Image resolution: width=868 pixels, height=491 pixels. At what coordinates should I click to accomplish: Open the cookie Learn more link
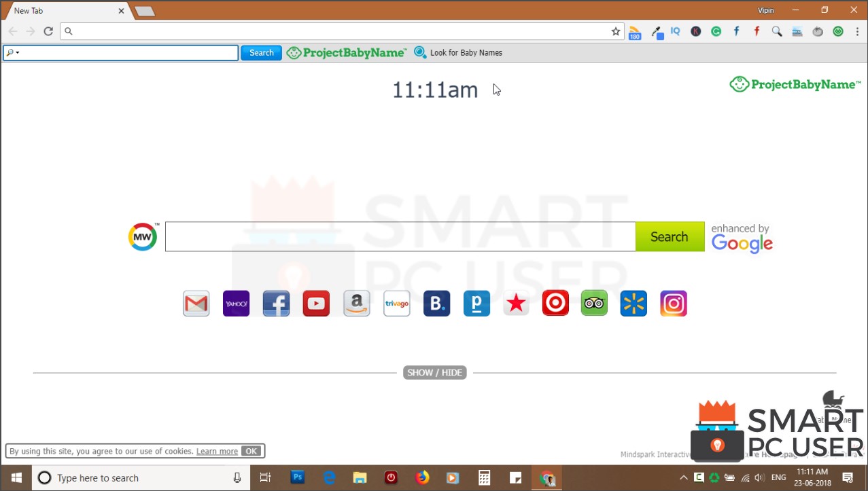(217, 451)
